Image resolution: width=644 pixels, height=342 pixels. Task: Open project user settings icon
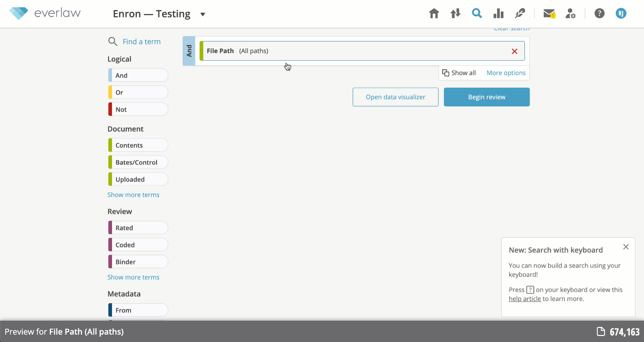[571, 13]
